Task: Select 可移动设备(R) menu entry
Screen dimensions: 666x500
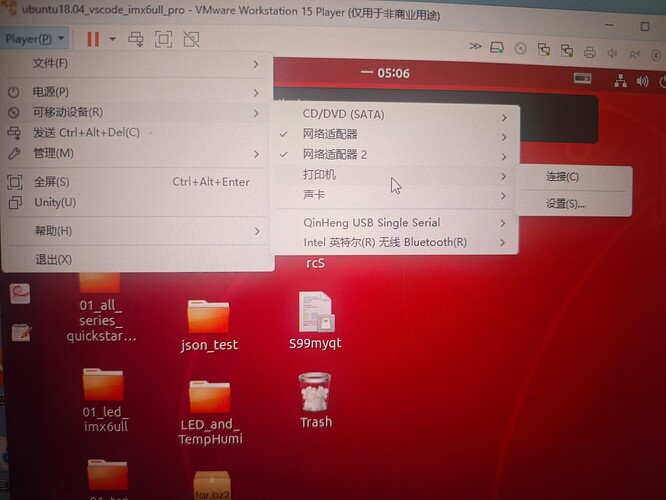Action: point(136,112)
